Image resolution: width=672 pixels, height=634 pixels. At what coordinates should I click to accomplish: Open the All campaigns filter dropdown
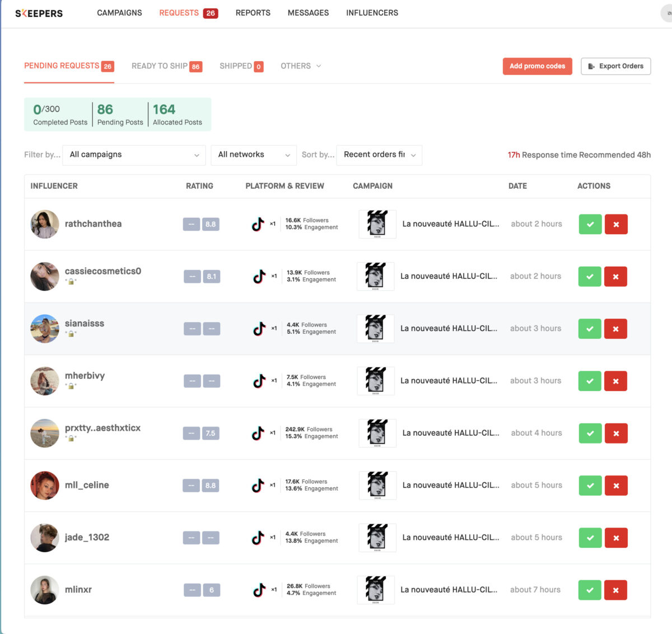coord(133,155)
